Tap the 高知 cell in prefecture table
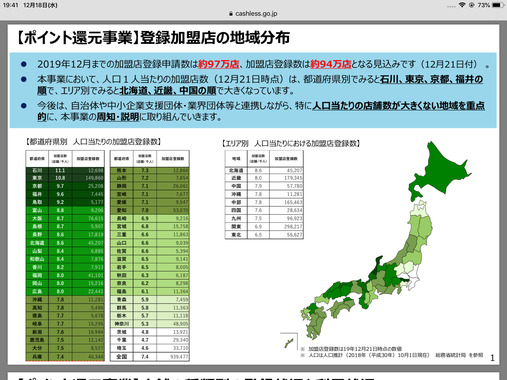Screen dimensions: 507x380 click(x=37, y=308)
